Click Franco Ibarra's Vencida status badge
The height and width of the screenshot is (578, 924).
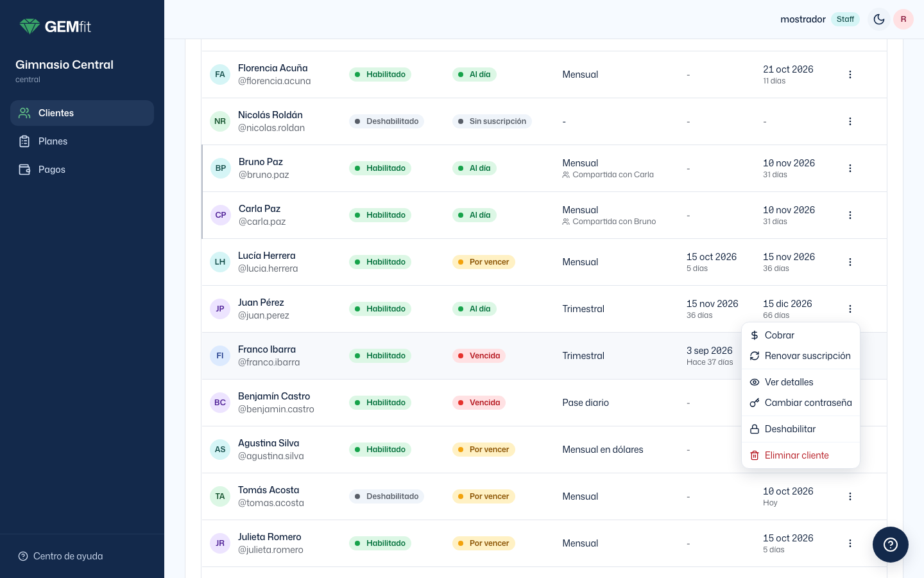pyautogui.click(x=479, y=356)
